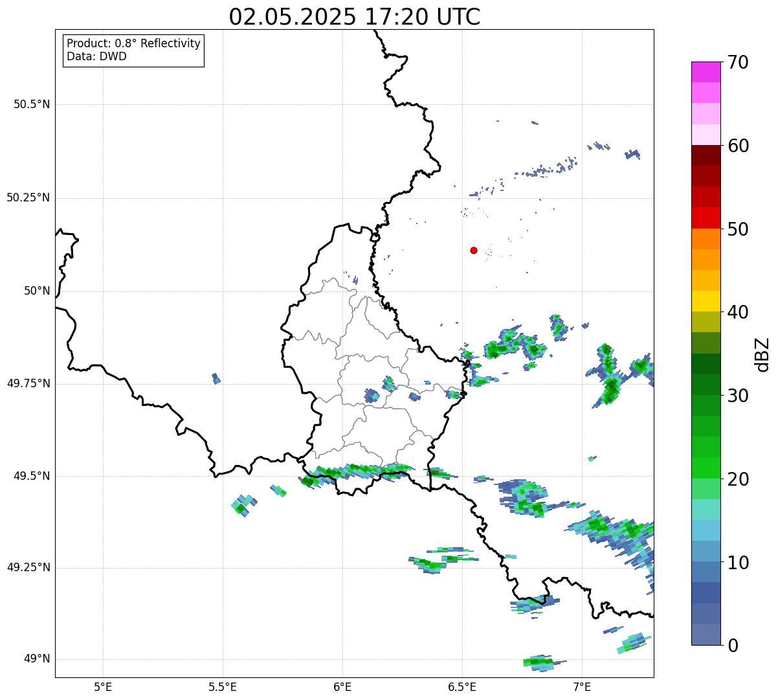Click the radar echo just above the 49°N southern map edge
The width and height of the screenshot is (778, 700).
[541, 662]
